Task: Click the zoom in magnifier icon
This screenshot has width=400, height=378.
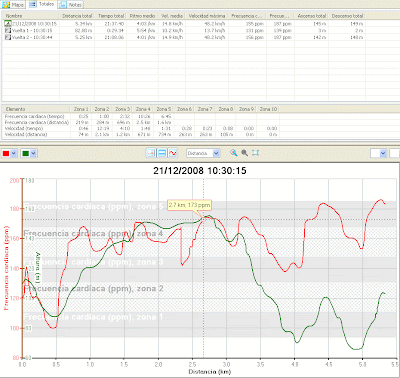Action: 234,153
